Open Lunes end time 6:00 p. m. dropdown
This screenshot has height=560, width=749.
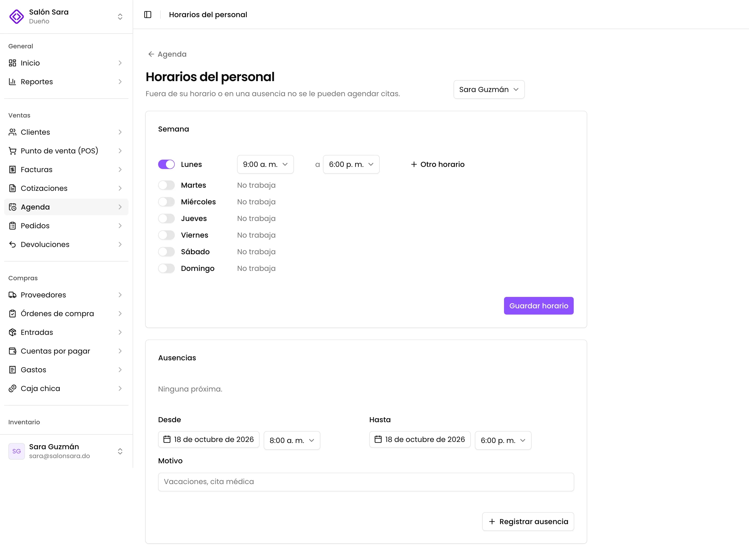coord(351,164)
